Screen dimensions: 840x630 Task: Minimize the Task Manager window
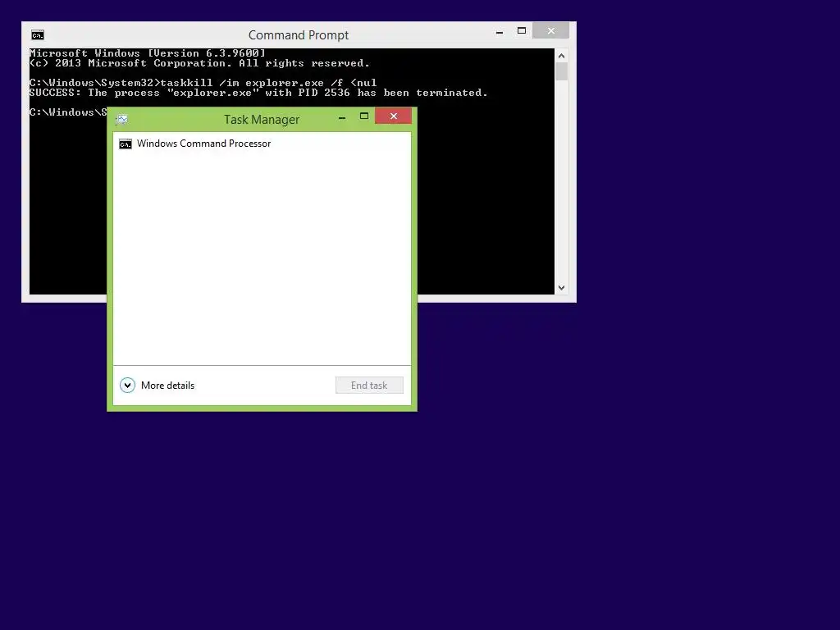(342, 116)
